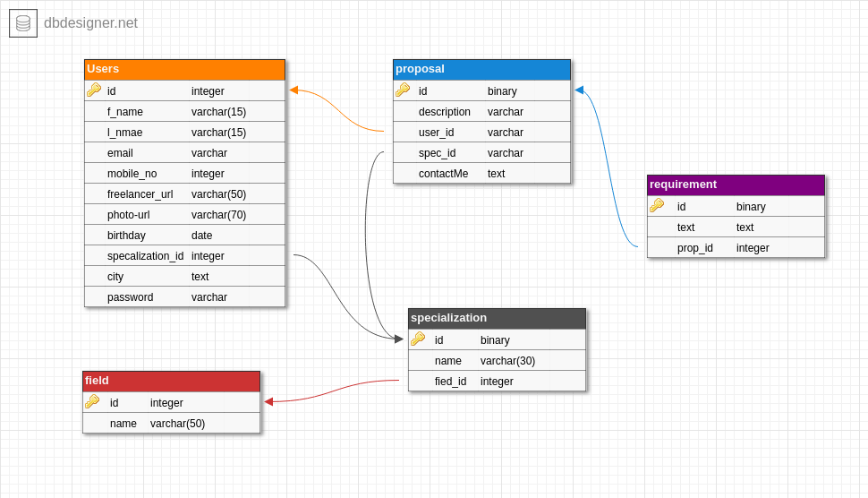Viewport: 868px width, 498px height.
Task: Select the orange Users table header
Action: [x=185, y=70]
